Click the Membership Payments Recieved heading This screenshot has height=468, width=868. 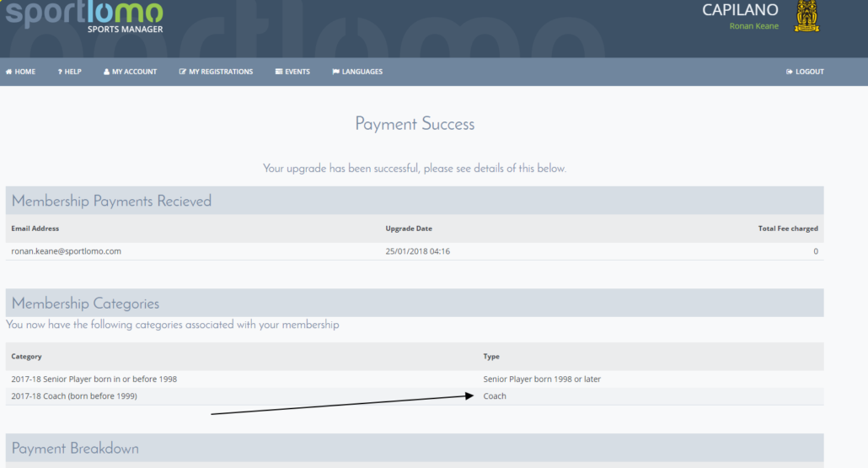tap(111, 201)
